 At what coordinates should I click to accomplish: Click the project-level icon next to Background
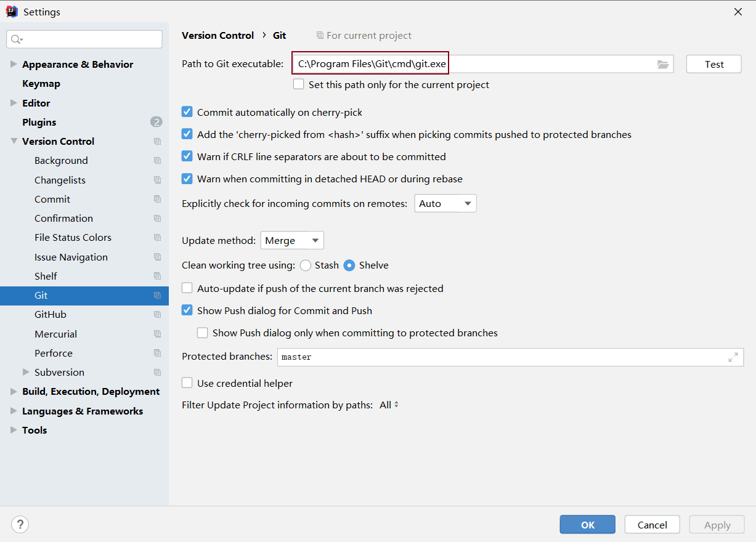pos(157,161)
